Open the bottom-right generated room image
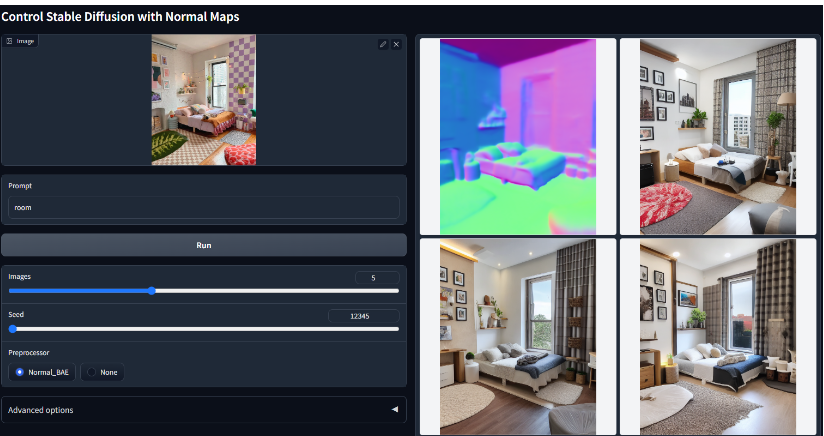Screen dimensions: 824x436 tap(717, 336)
